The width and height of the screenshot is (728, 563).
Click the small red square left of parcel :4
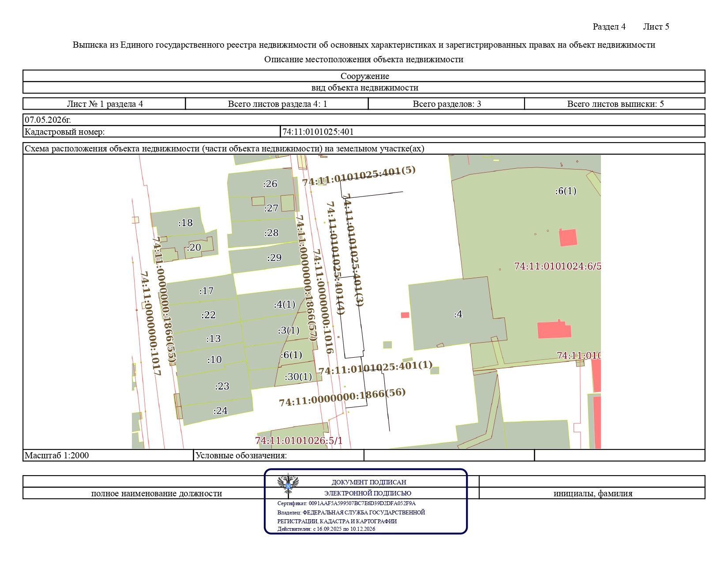click(x=405, y=315)
